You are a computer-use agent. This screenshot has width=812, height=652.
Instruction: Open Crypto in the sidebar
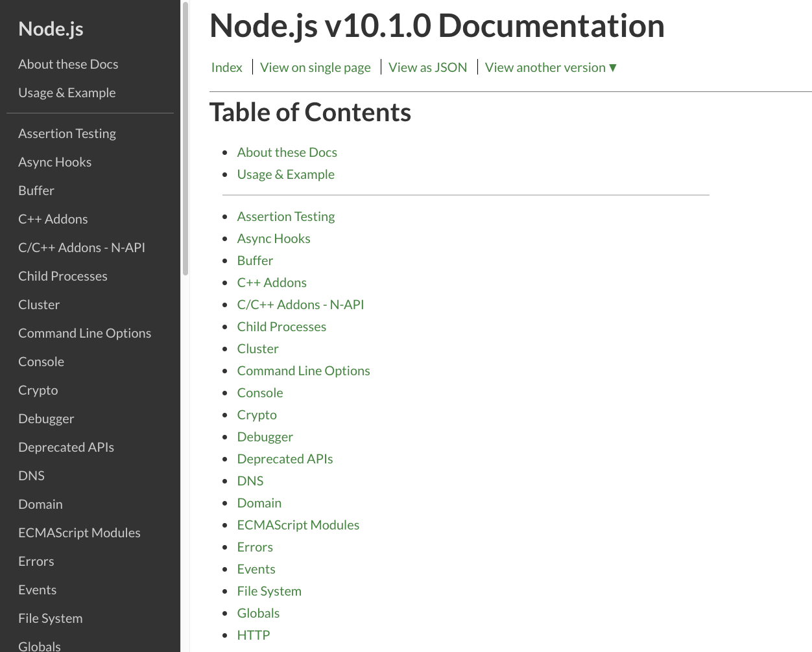(38, 390)
